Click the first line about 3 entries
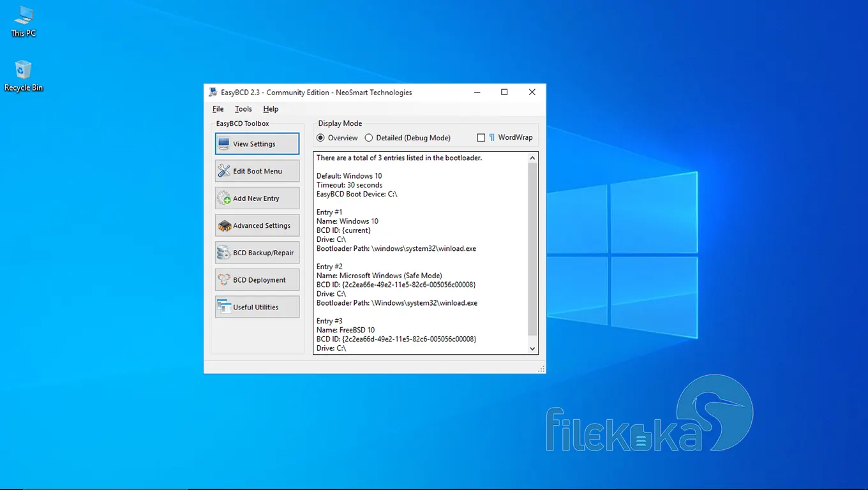Image resolution: width=868 pixels, height=490 pixels. coord(400,158)
